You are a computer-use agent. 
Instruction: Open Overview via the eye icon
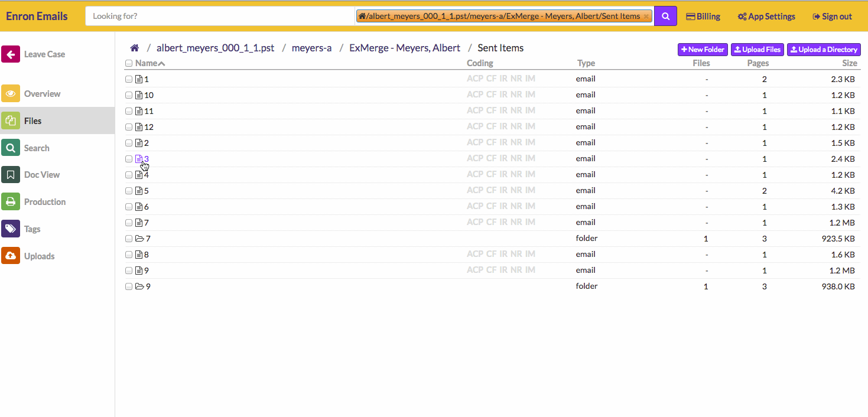pyautogui.click(x=11, y=94)
